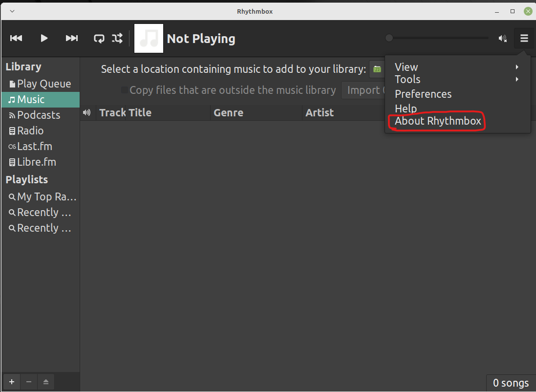This screenshot has width=536, height=392.
Task: Click the Import button
Action: coord(363,90)
